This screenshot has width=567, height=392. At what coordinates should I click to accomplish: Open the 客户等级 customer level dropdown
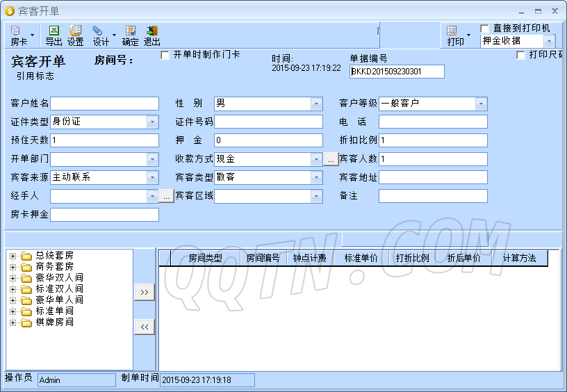[x=481, y=104]
